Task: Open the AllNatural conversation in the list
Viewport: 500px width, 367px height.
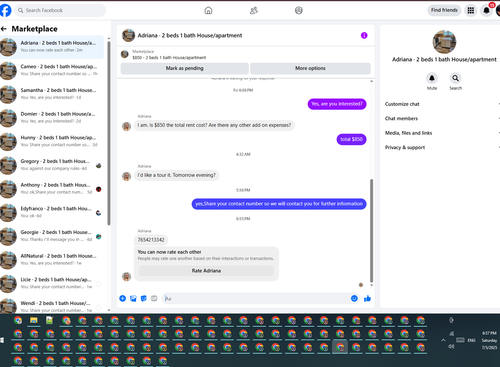Action: click(x=52, y=260)
